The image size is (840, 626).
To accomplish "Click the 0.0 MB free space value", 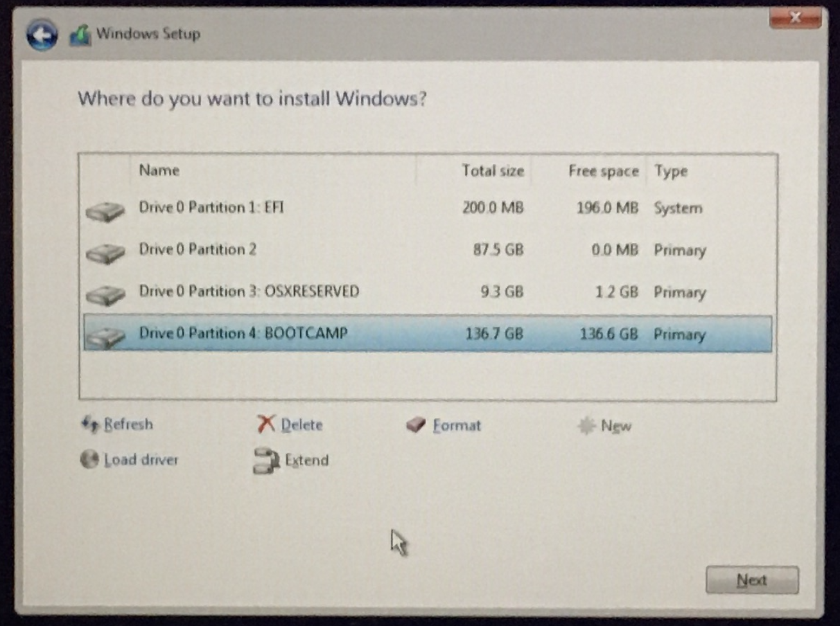I will [x=615, y=250].
